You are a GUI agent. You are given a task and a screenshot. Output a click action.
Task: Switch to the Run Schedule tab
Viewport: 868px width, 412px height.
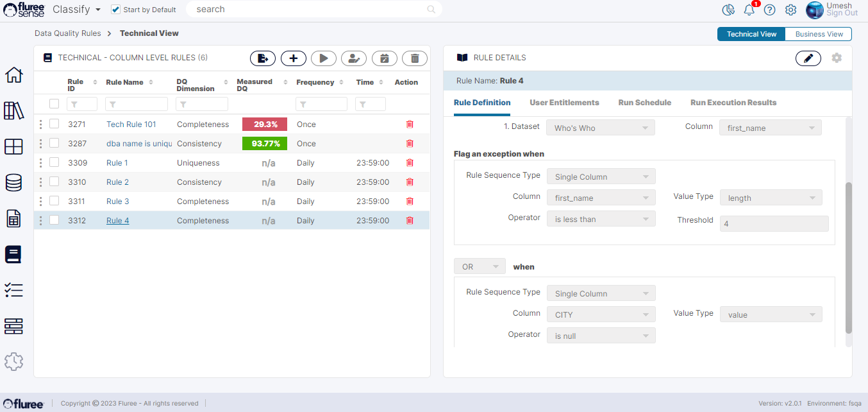pyautogui.click(x=644, y=103)
